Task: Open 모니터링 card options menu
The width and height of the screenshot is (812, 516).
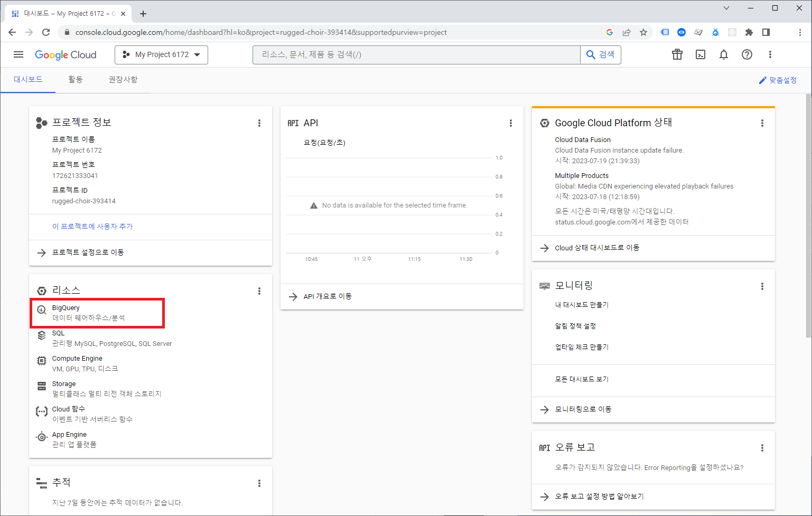Action: (762, 286)
